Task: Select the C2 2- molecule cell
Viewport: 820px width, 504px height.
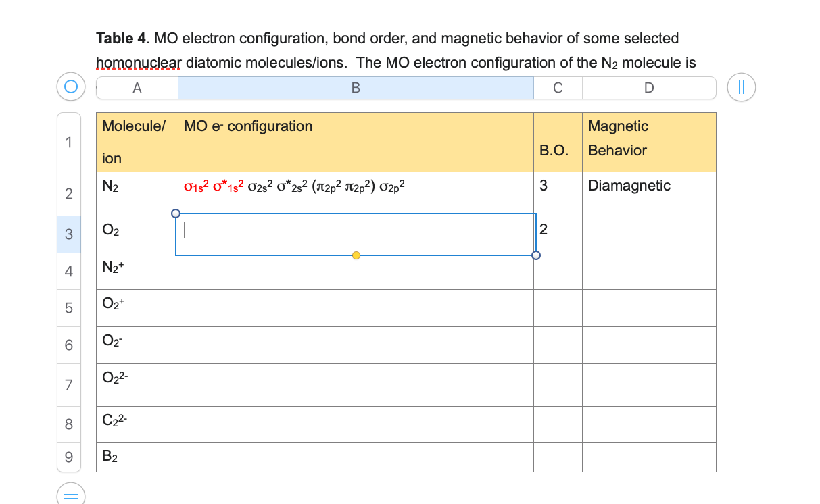Action: click(137, 424)
